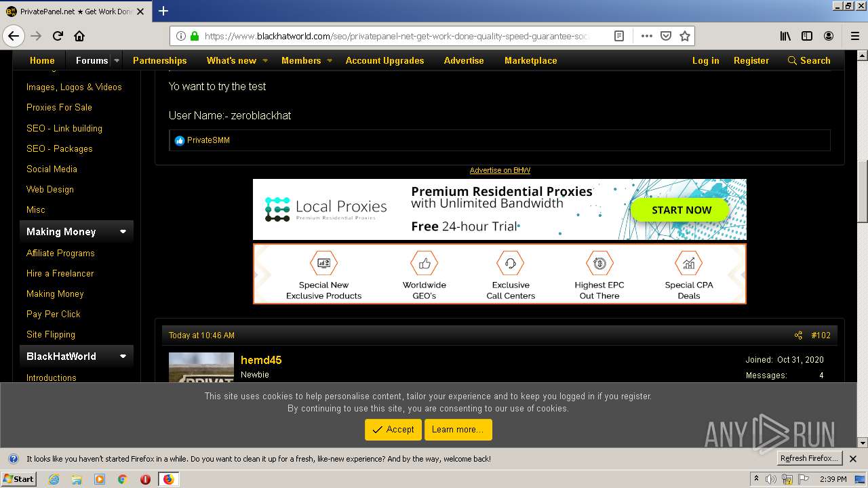The width and height of the screenshot is (868, 488).
Task: Go back using the browser back arrow
Action: (14, 36)
